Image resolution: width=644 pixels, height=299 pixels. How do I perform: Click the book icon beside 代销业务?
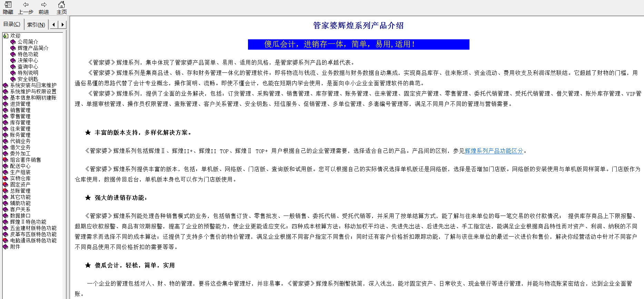tap(6, 141)
